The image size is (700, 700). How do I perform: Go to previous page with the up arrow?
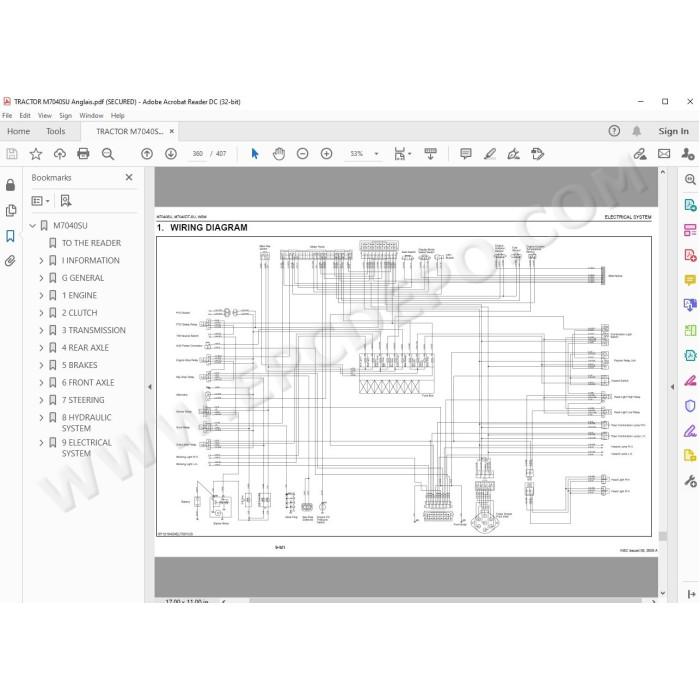click(147, 154)
